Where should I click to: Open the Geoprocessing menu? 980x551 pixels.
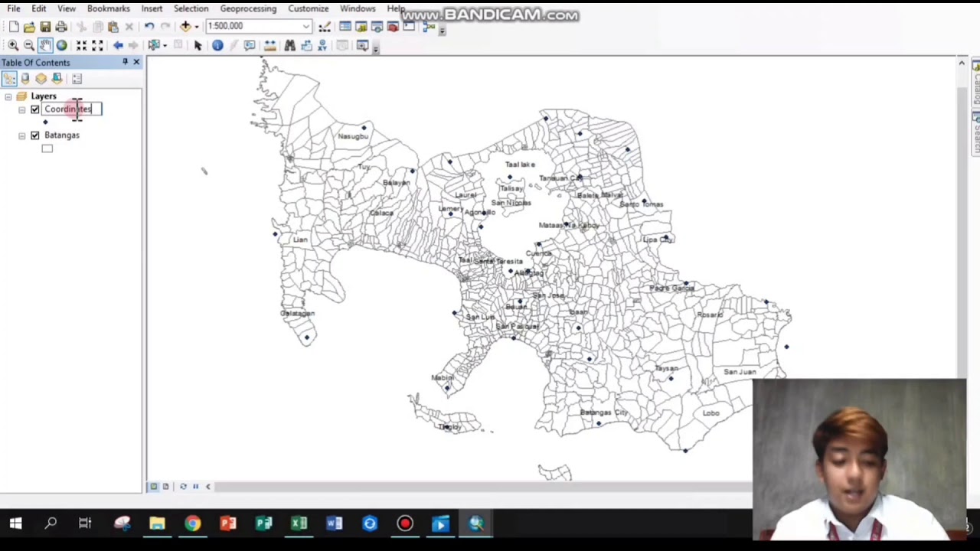click(x=248, y=8)
